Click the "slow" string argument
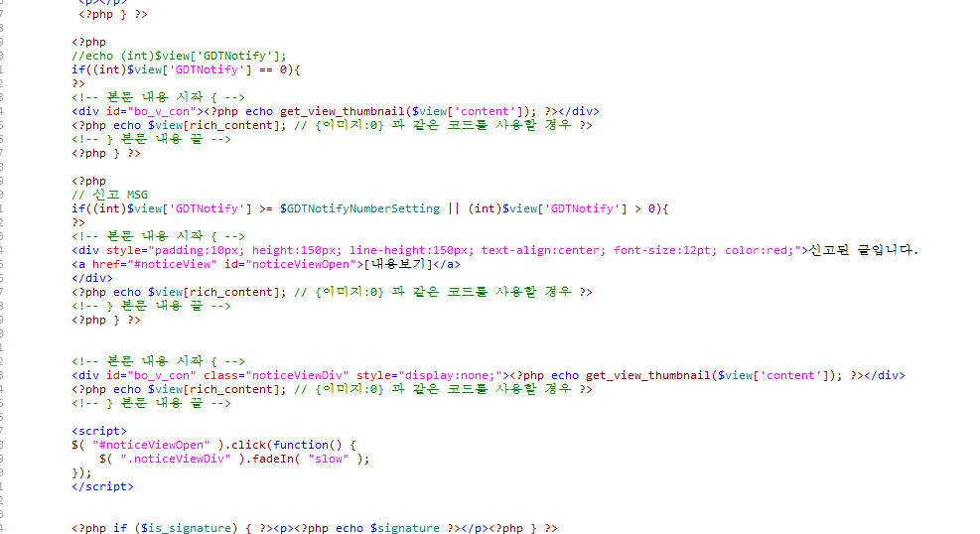 (328, 459)
